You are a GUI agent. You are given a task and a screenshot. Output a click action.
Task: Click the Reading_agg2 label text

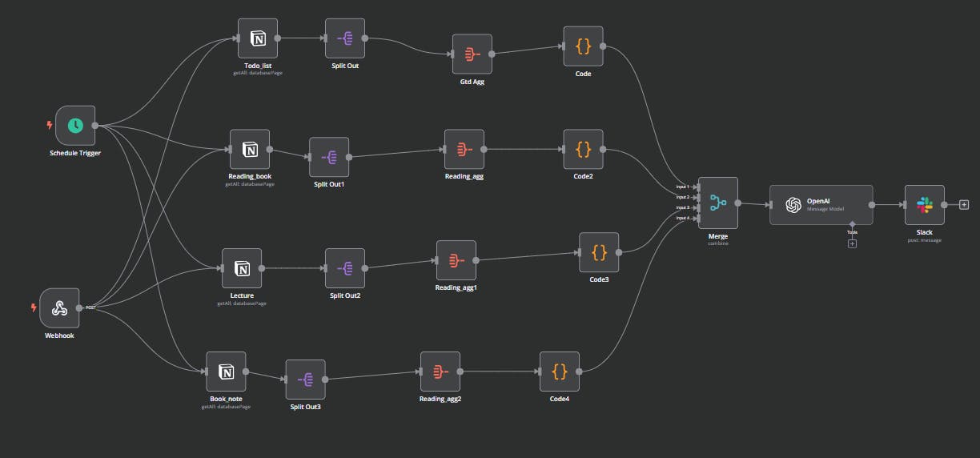[440, 399]
